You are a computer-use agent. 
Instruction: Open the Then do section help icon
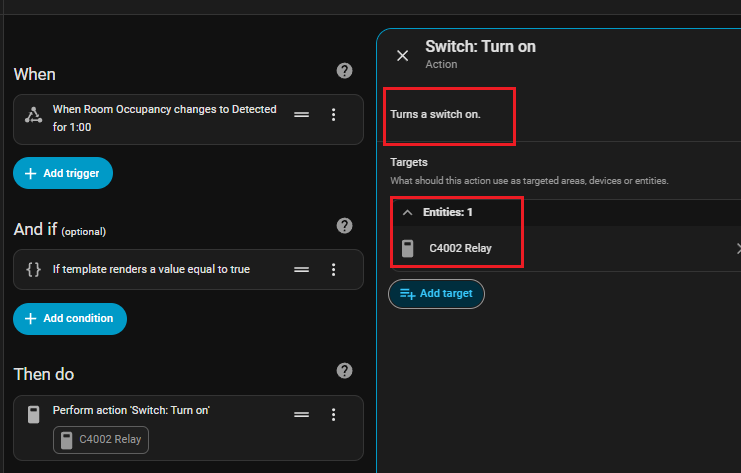[344, 371]
